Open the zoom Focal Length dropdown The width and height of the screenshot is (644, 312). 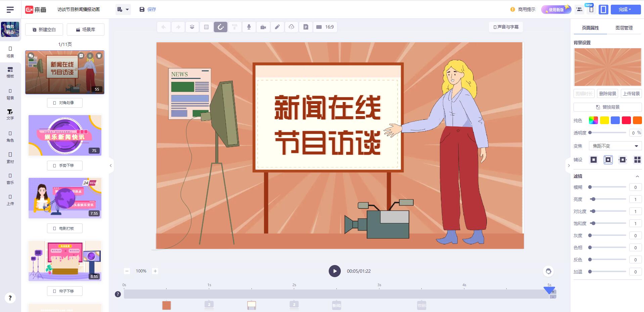pyautogui.click(x=615, y=146)
